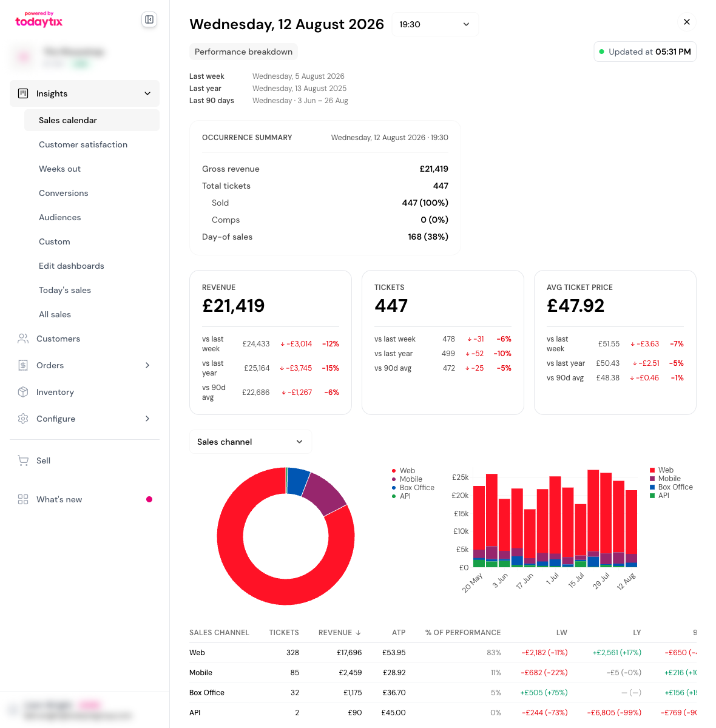Click Last year Wednesday, 13 August 2025
The image size is (716, 728).
(x=268, y=89)
